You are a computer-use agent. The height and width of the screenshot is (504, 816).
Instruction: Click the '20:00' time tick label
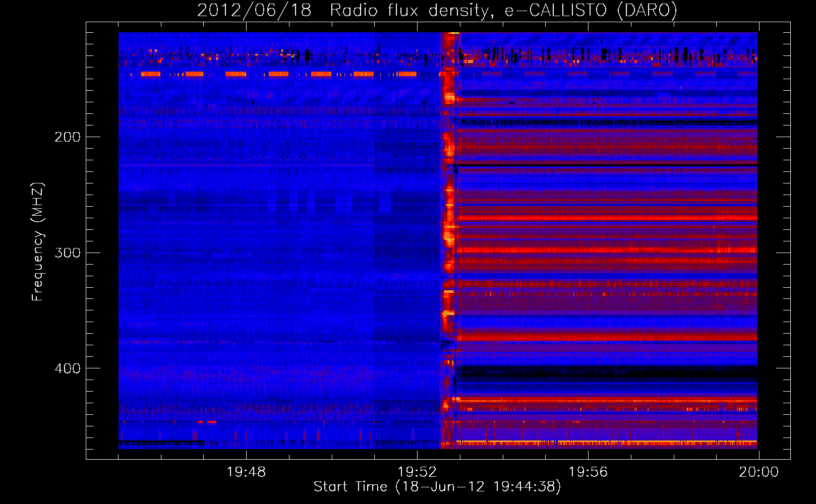(759, 472)
